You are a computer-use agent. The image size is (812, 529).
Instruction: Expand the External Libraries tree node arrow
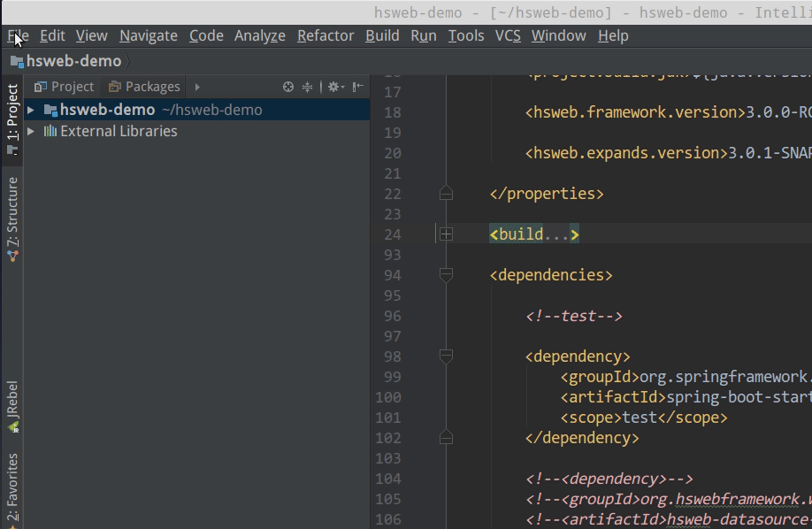click(31, 131)
